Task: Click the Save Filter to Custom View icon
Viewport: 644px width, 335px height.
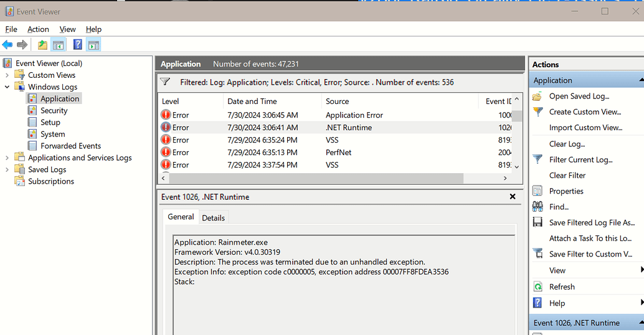Action: (x=537, y=253)
